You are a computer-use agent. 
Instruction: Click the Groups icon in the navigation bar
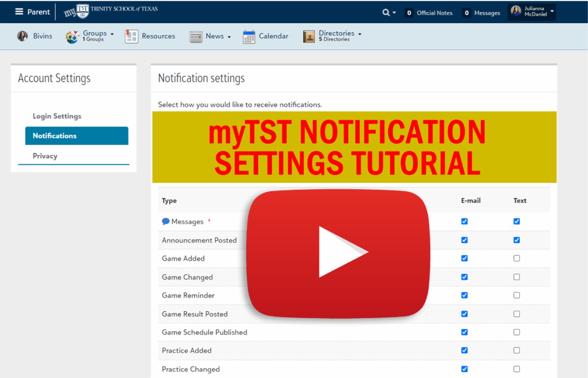click(x=73, y=36)
